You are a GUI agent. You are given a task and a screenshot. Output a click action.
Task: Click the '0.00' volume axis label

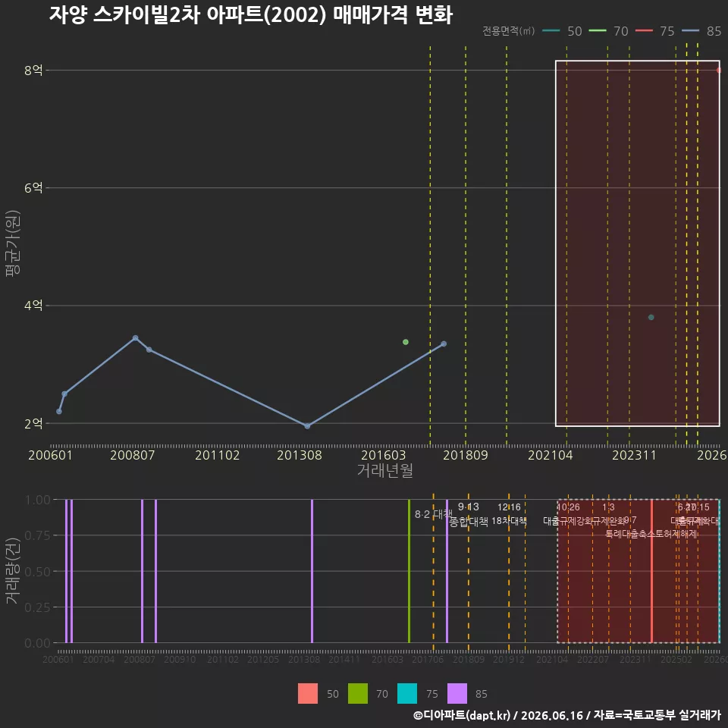coord(38,643)
